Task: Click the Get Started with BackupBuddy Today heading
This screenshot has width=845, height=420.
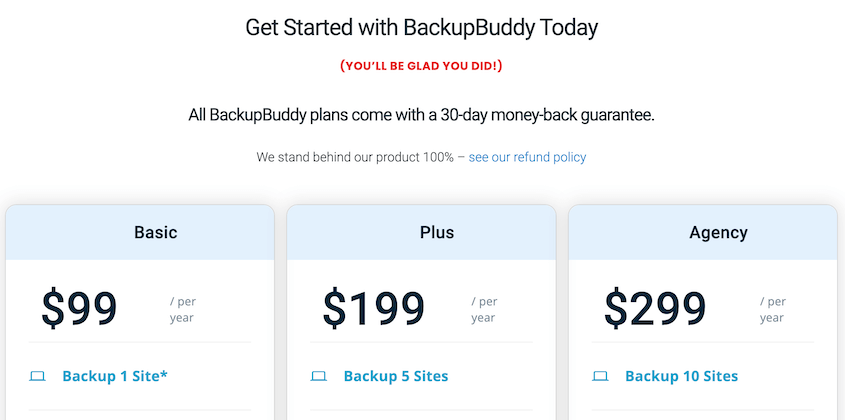Action: (x=421, y=27)
